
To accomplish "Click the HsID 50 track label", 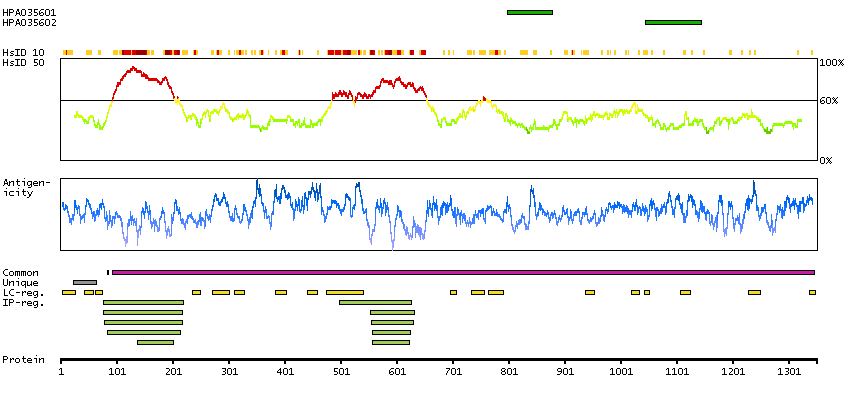I will (23, 62).
